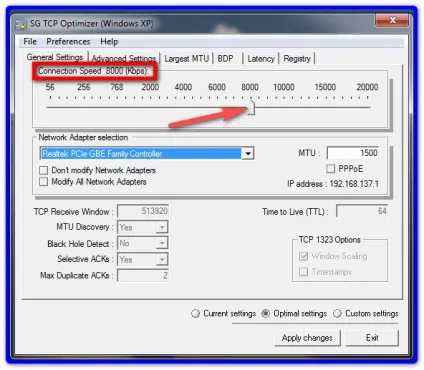424x370 pixels.
Task: Enable Modify All Network Adapters
Action: [x=93, y=182]
